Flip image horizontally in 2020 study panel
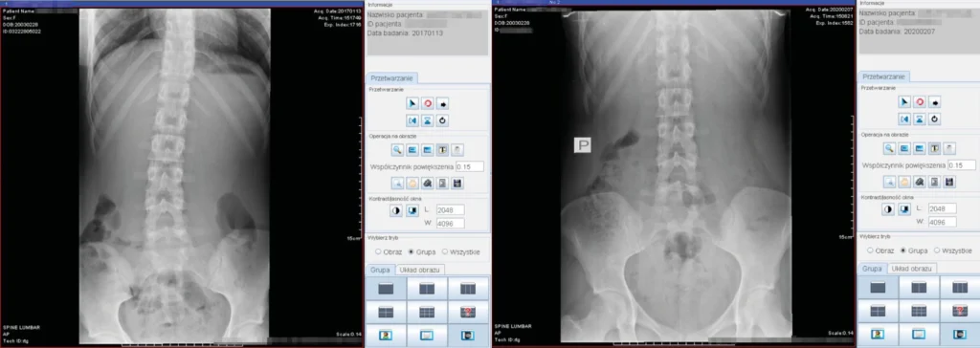This screenshot has height=348, width=980. pos(903,119)
